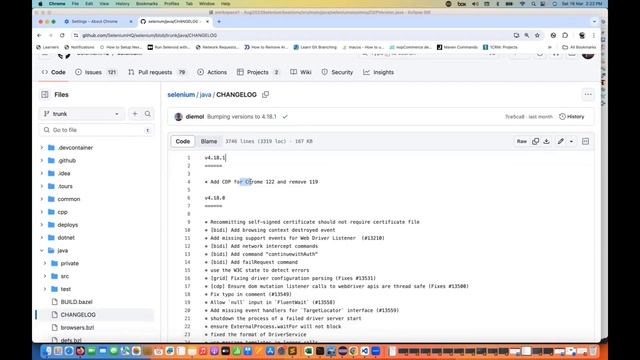The image size is (640, 360).
Task: Open the symbols panel icon
Action: point(585,141)
